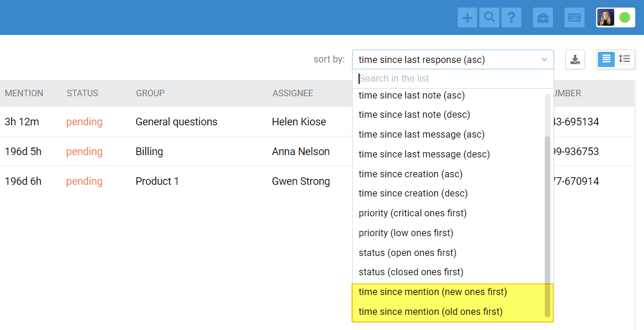Screen dimensions: 644x330
Task: Collapse the sort by dropdown chevron
Action: pos(544,59)
